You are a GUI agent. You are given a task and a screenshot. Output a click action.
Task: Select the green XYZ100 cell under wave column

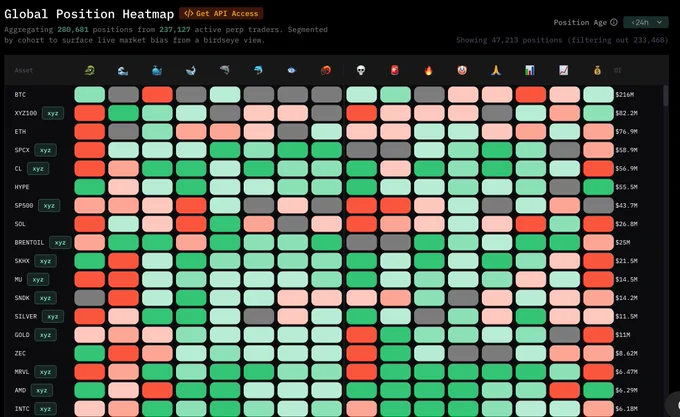[x=123, y=113]
